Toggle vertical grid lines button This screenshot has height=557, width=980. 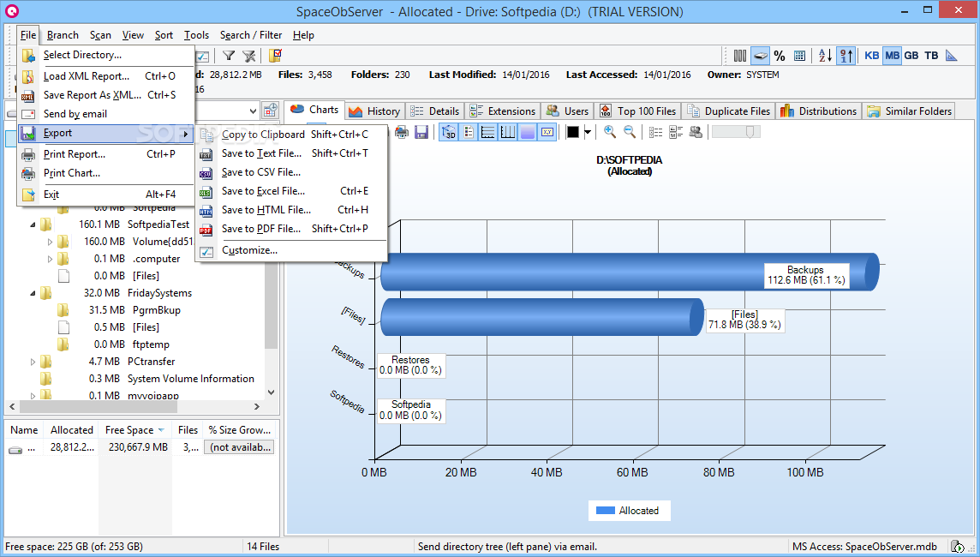point(508,132)
